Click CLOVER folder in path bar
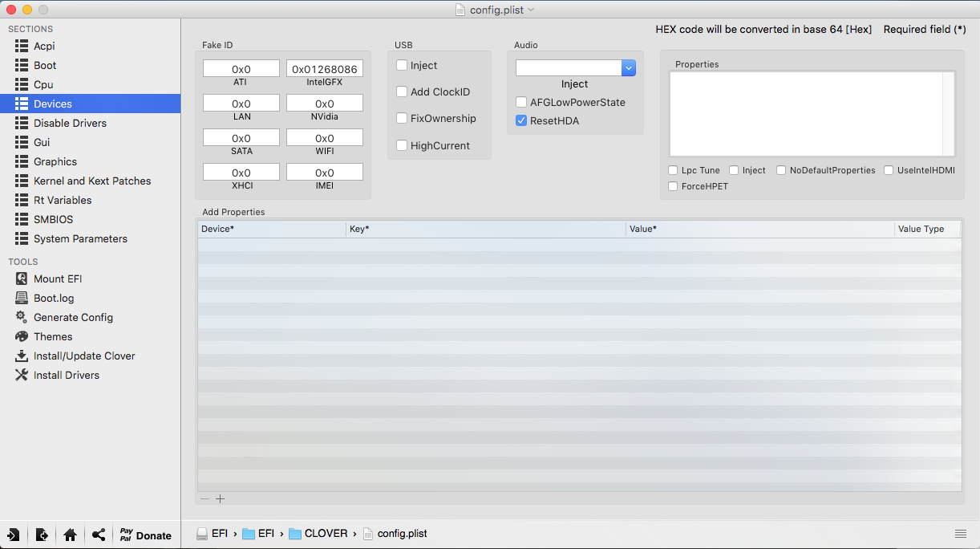This screenshot has width=980, height=549. coord(318,534)
